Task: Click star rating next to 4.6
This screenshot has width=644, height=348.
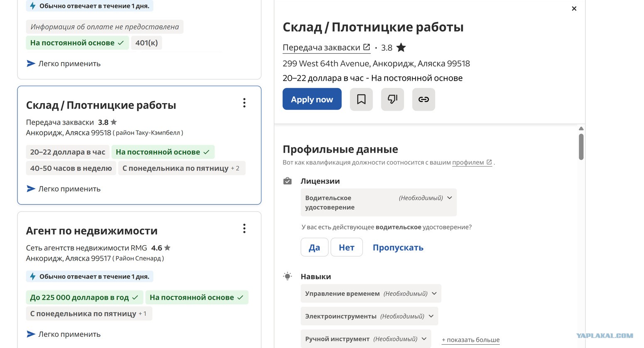Action: click(167, 248)
